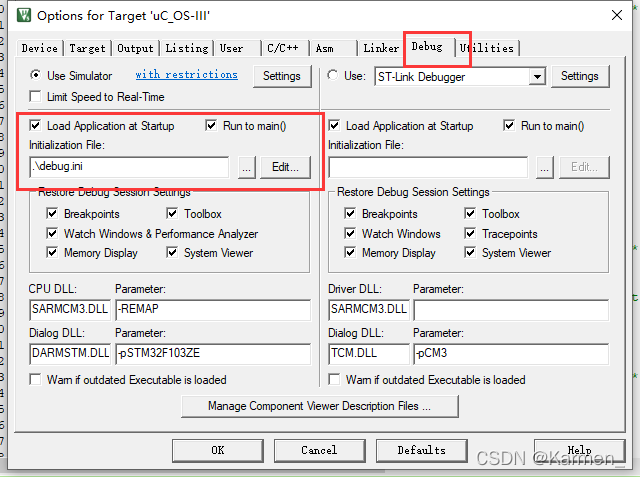Open the Linker tab
Image resolution: width=640 pixels, height=477 pixels.
pos(381,48)
